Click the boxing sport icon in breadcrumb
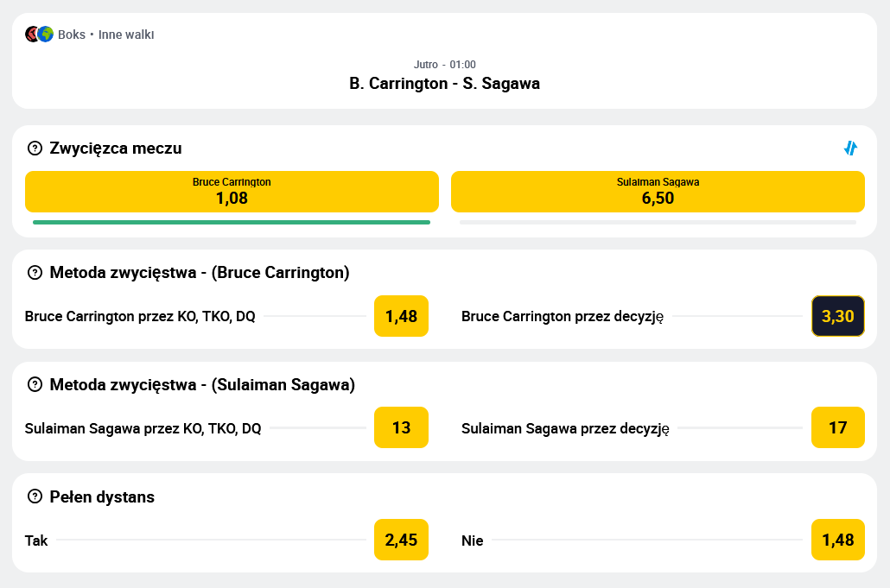Image resolution: width=890 pixels, height=588 pixels. (32, 35)
